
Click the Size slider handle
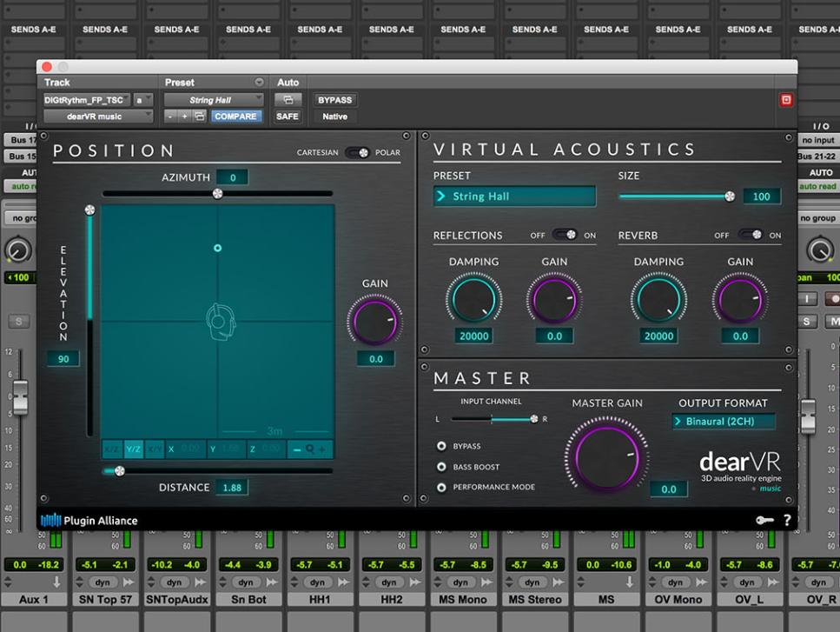(729, 196)
